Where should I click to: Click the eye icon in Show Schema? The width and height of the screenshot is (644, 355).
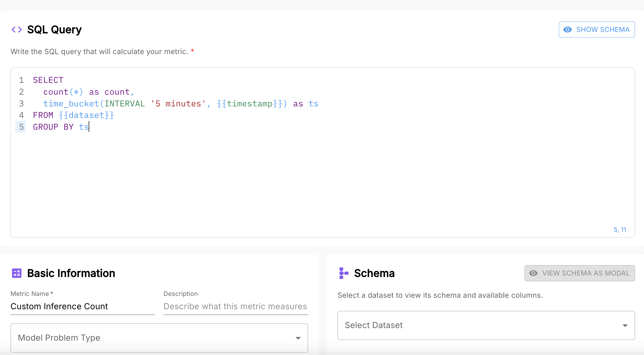(567, 30)
